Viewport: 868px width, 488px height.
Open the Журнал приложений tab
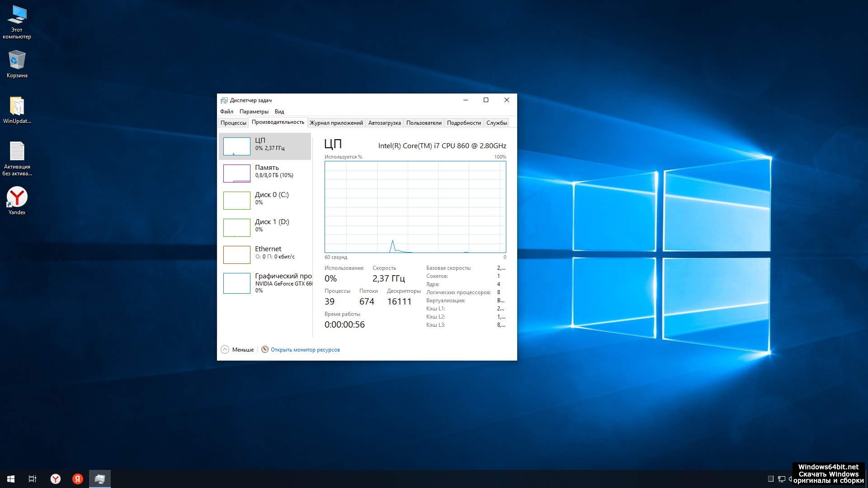336,123
